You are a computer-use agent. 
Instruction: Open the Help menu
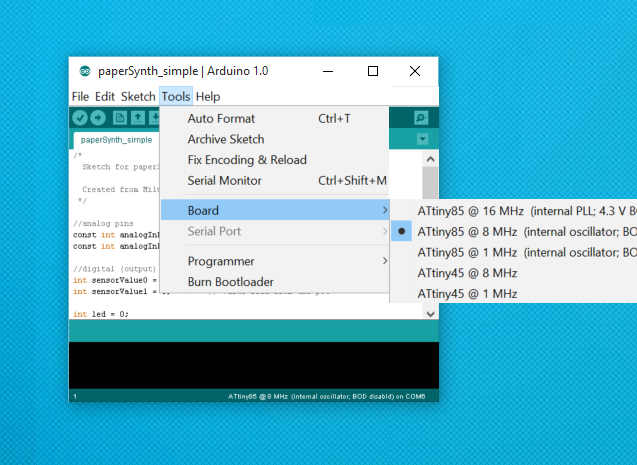tap(208, 97)
